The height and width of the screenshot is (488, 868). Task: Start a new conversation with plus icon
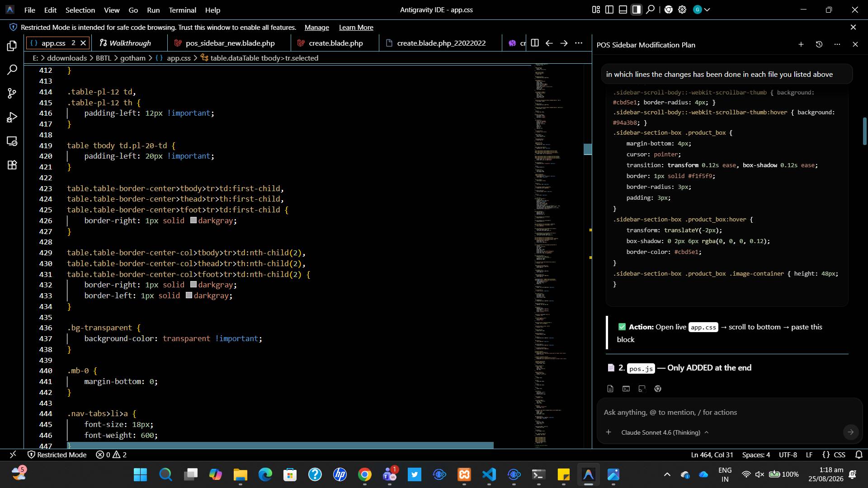click(x=801, y=44)
